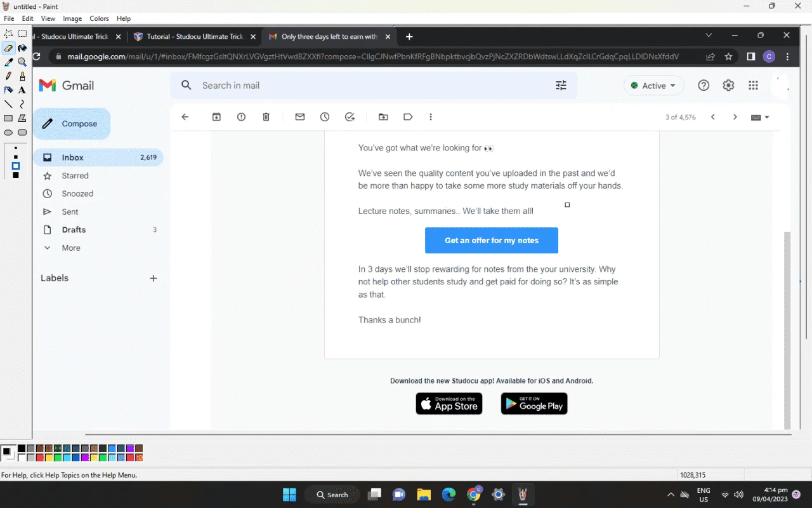Toggle Chrome's side panel button
The width and height of the screenshot is (812, 508).
coord(750,57)
